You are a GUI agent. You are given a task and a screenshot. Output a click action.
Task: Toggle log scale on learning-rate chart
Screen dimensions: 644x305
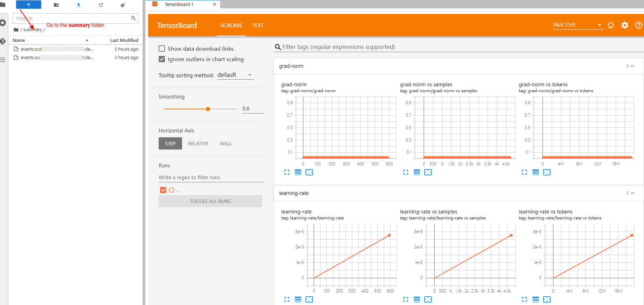[x=298, y=299]
